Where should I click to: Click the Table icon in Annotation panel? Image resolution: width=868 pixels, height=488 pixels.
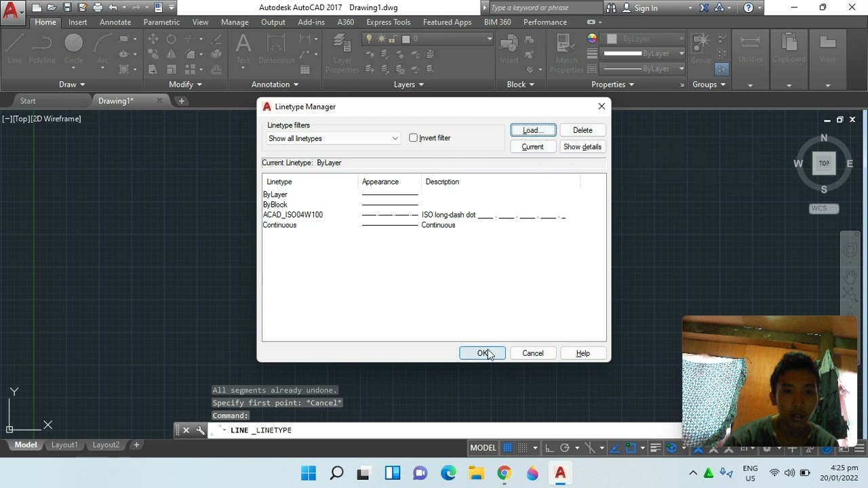[305, 69]
